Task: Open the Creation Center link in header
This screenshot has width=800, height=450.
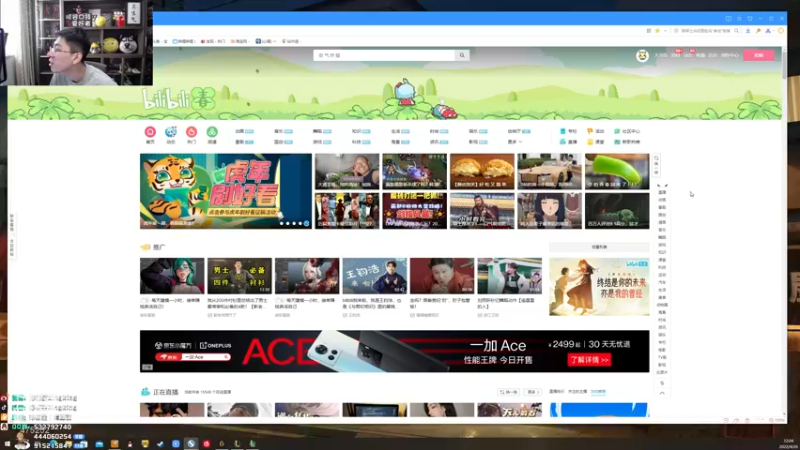Action: 730,55
